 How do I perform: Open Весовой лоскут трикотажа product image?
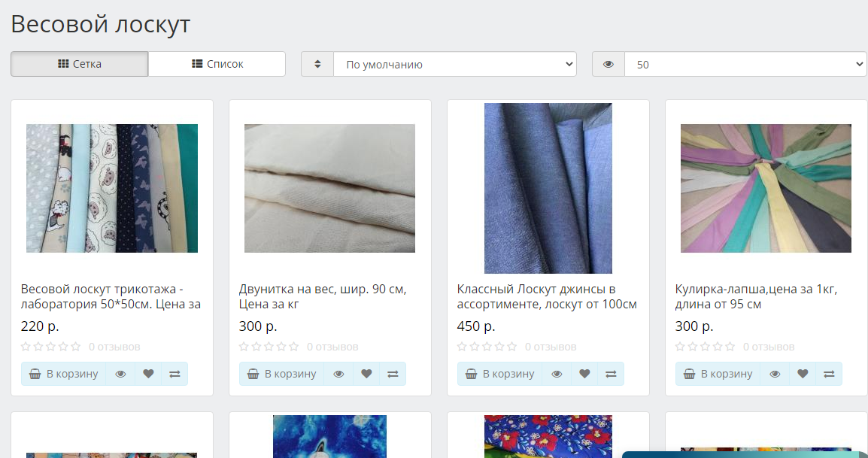click(112, 188)
